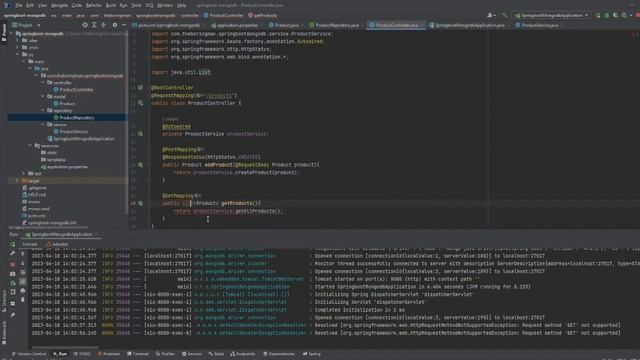Select ProductRepository in the project tree

pos(73,118)
